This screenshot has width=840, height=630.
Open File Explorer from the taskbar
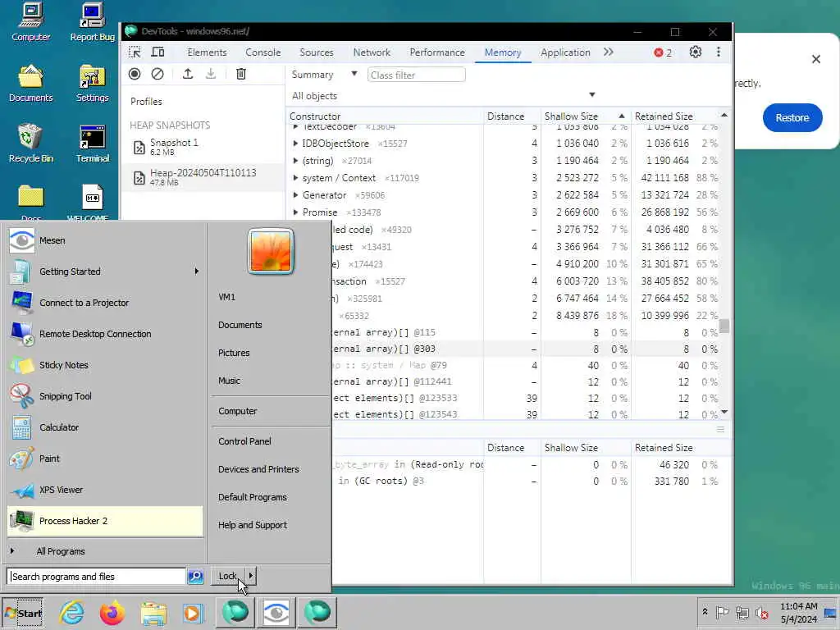click(x=153, y=612)
